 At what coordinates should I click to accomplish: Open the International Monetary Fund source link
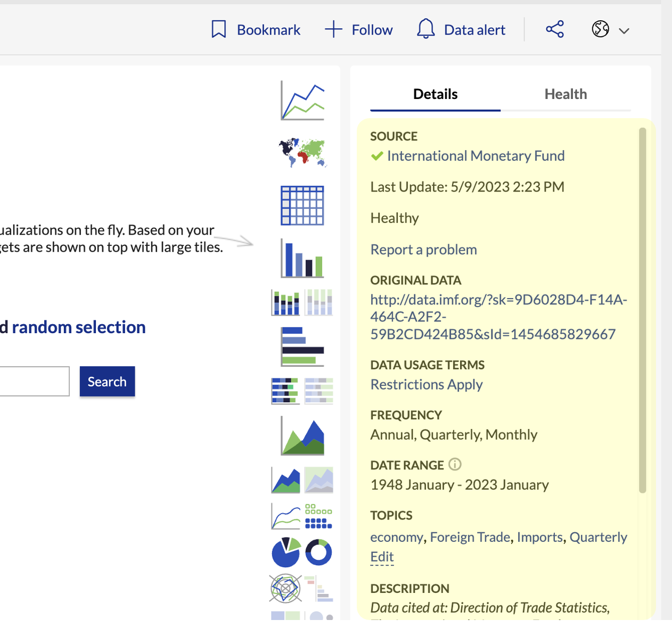point(476,156)
